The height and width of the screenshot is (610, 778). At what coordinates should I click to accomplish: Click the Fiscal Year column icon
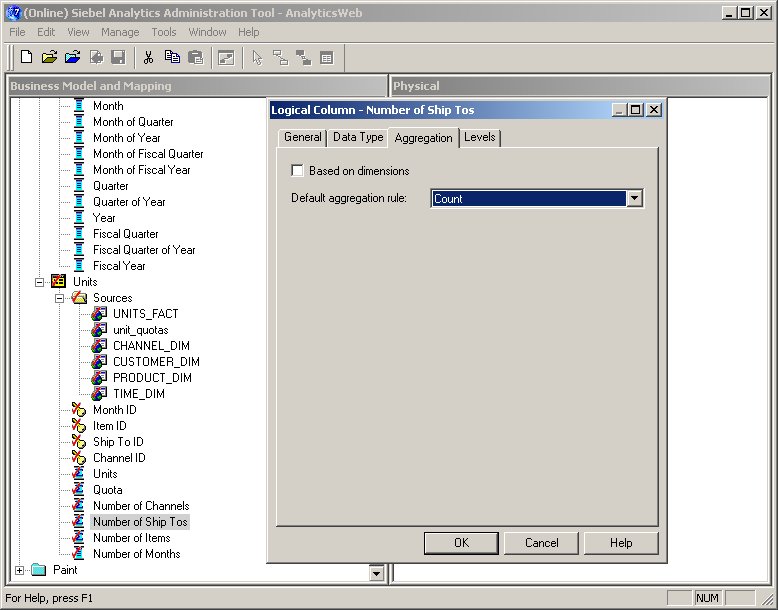79,266
